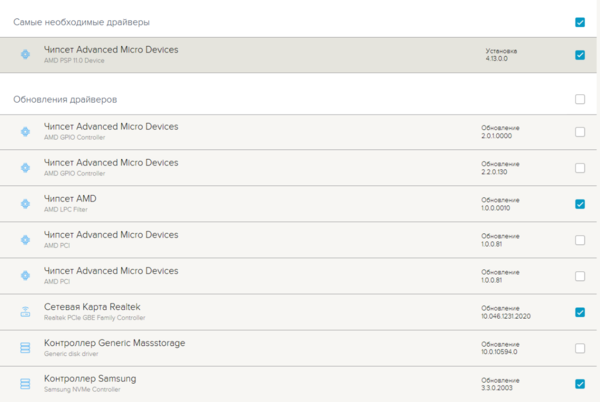This screenshot has width=600, height=402.
Task: Check the GPIO Controller 2.2.0.130 update
Action: pos(580,168)
